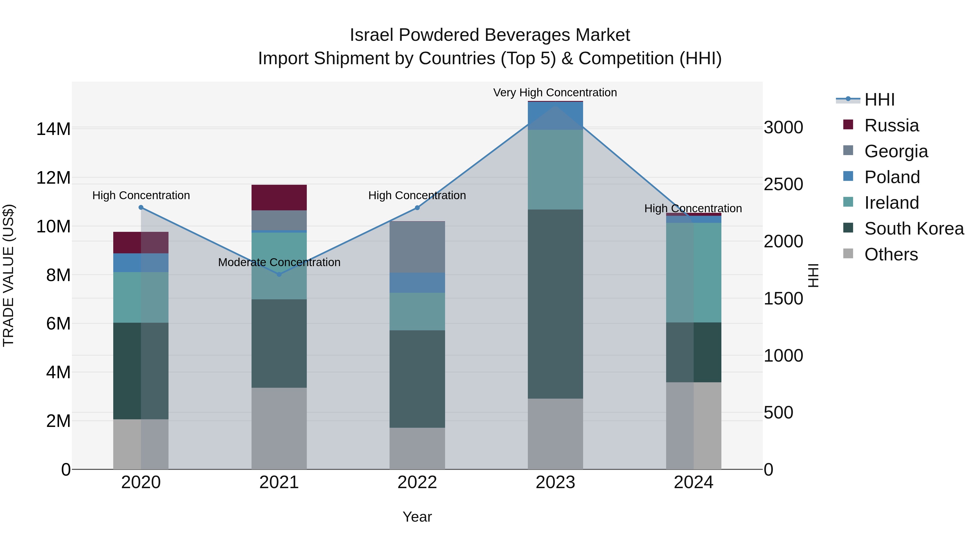The image size is (980, 551).
Task: Click the 10M y-axis tick label
Action: click(x=53, y=226)
